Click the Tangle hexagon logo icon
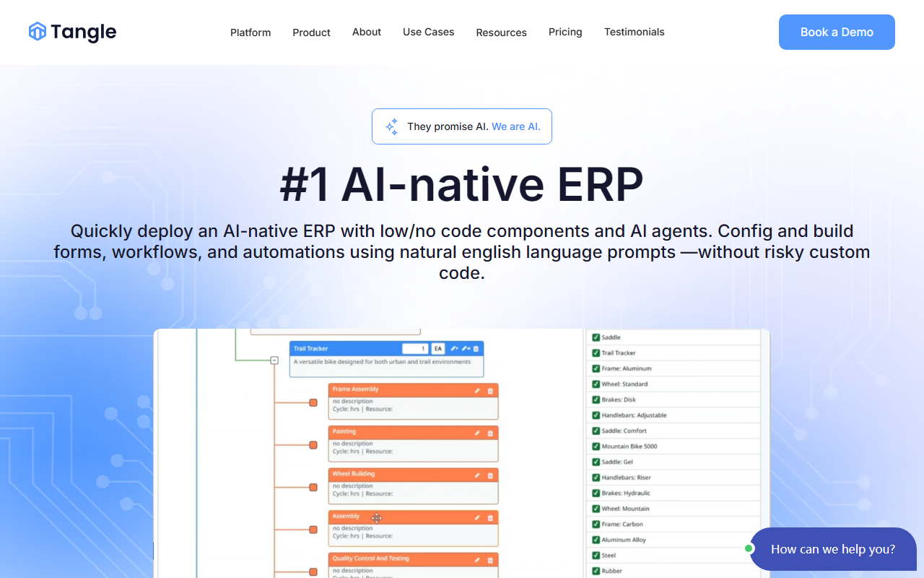The width and height of the screenshot is (924, 578). (38, 32)
